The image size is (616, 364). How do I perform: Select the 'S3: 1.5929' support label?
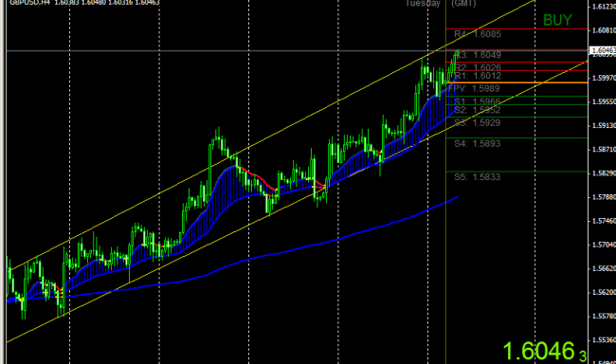tap(478, 123)
